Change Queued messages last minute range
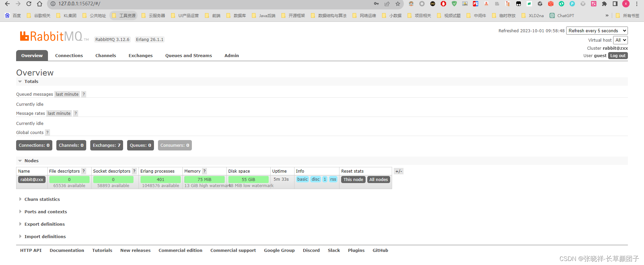The height and width of the screenshot is (265, 644). 67,94
